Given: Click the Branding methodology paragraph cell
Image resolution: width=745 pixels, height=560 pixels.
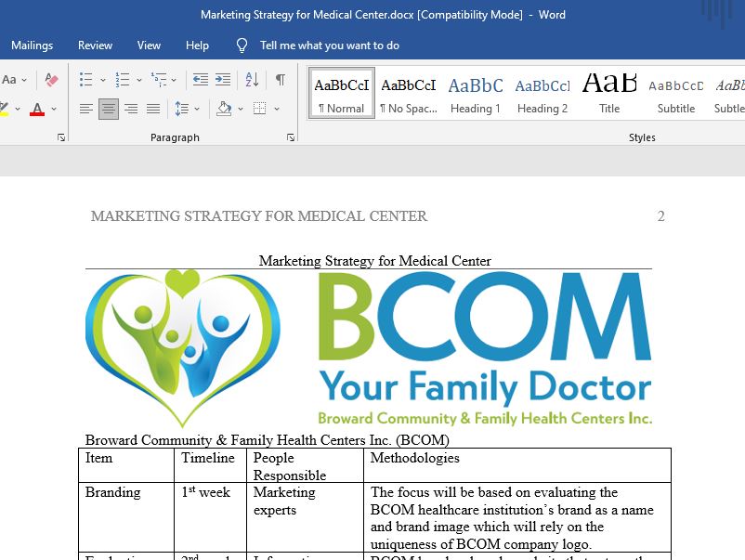Looking at the screenshot, I should point(517,517).
